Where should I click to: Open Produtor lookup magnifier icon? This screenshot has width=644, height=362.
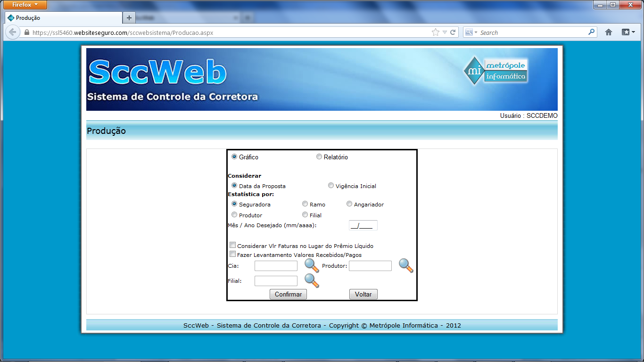tap(406, 266)
